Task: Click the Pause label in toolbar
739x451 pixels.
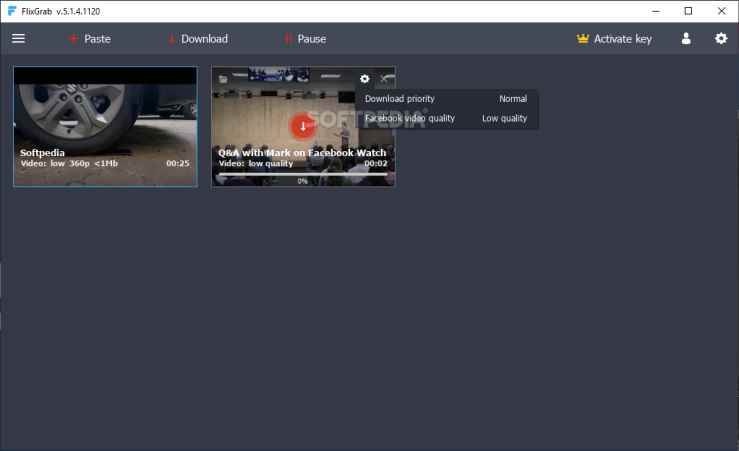Action: pyautogui.click(x=311, y=39)
